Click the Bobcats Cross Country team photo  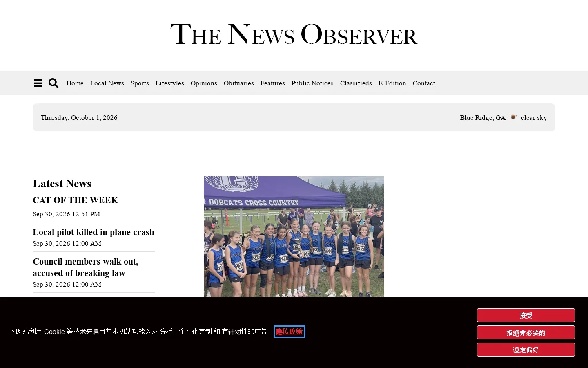(294, 236)
